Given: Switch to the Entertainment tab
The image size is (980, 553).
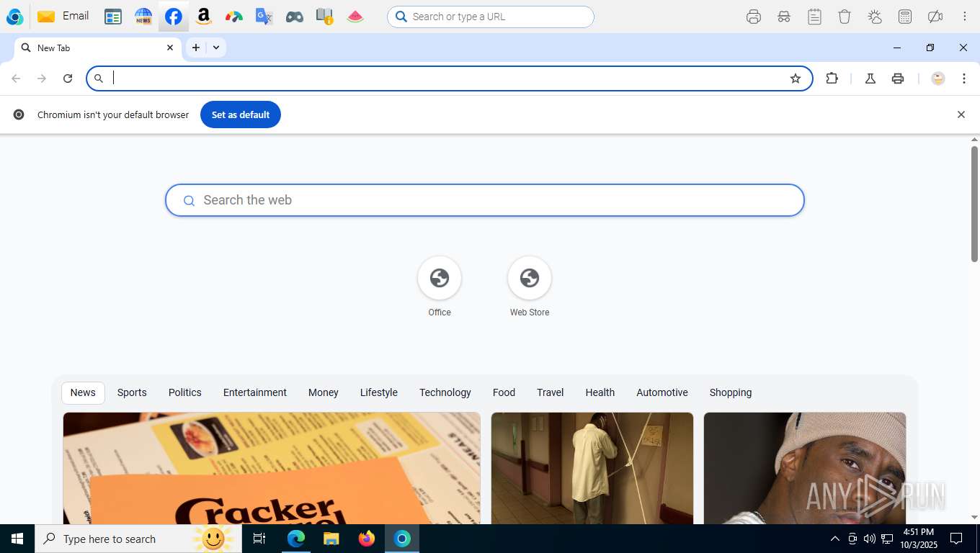Looking at the screenshot, I should click(255, 392).
